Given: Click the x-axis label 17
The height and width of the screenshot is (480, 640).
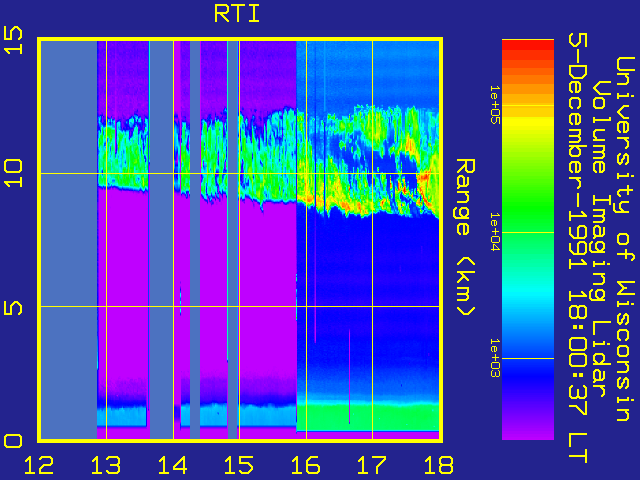Looking at the screenshot, I should (372, 465).
